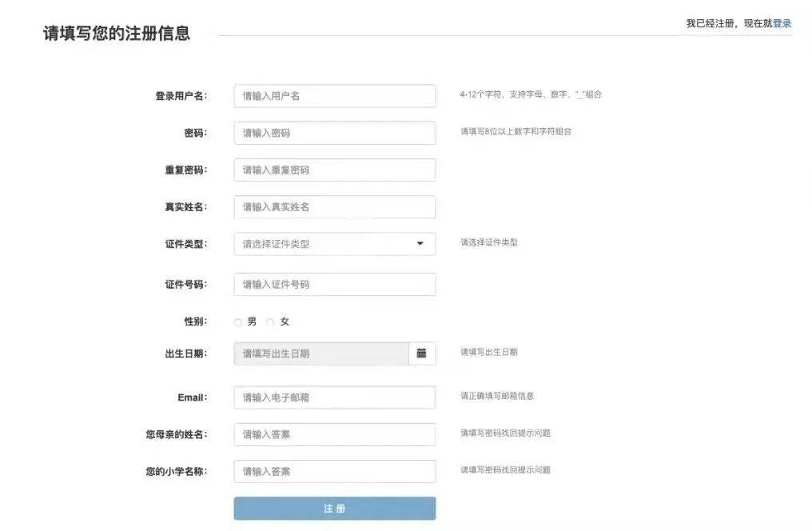Click the 您母亲的姓名 answer field

334,434
